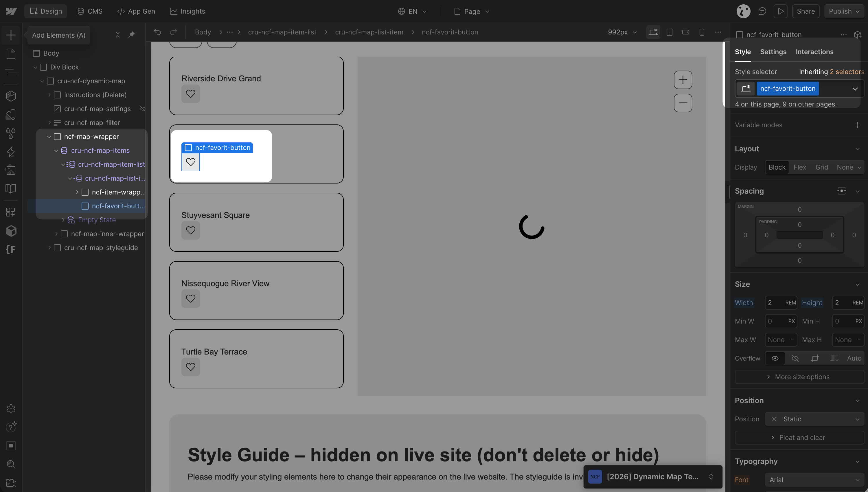Set overflow to hidden crossed-eye icon
868x492 pixels.
coord(795,358)
